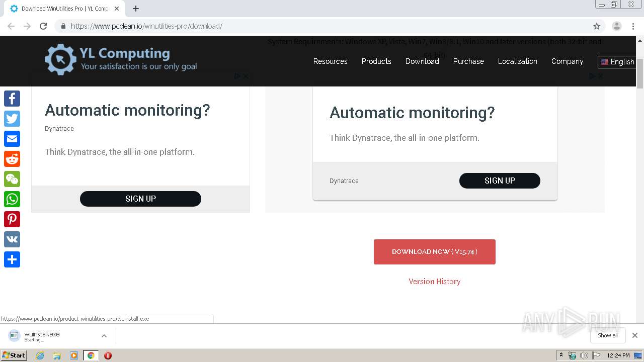Select the Download WinUtilities Pro browser tab
Screen dimensions: 644x362
coord(64,9)
